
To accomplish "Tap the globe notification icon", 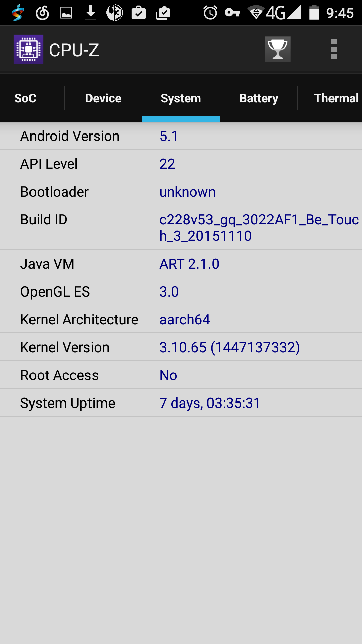I will [115, 13].
